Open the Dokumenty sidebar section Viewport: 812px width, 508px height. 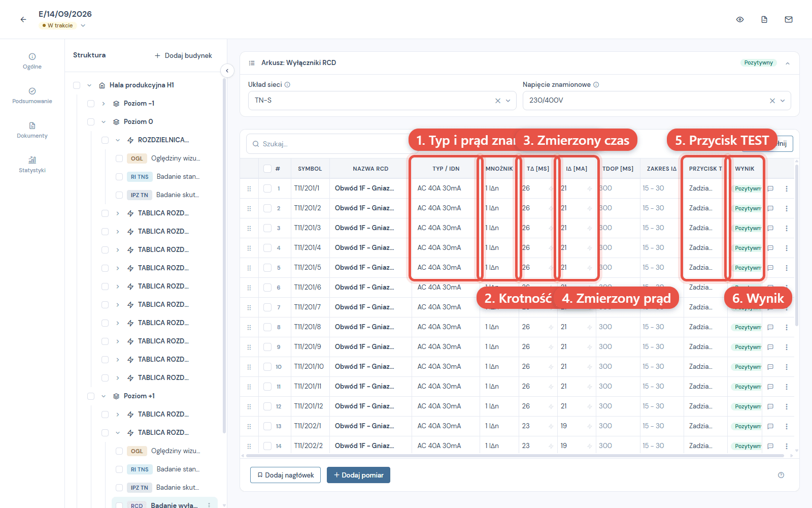[x=32, y=130]
